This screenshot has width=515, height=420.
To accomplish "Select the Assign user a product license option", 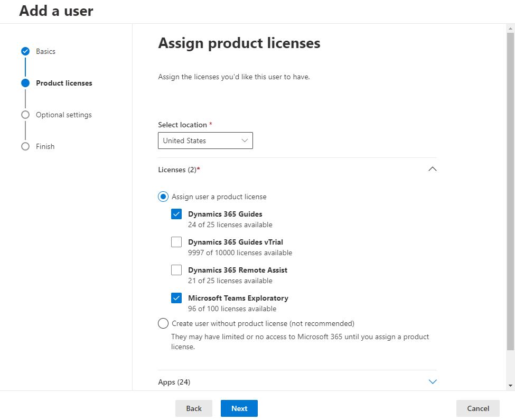I will click(x=163, y=196).
